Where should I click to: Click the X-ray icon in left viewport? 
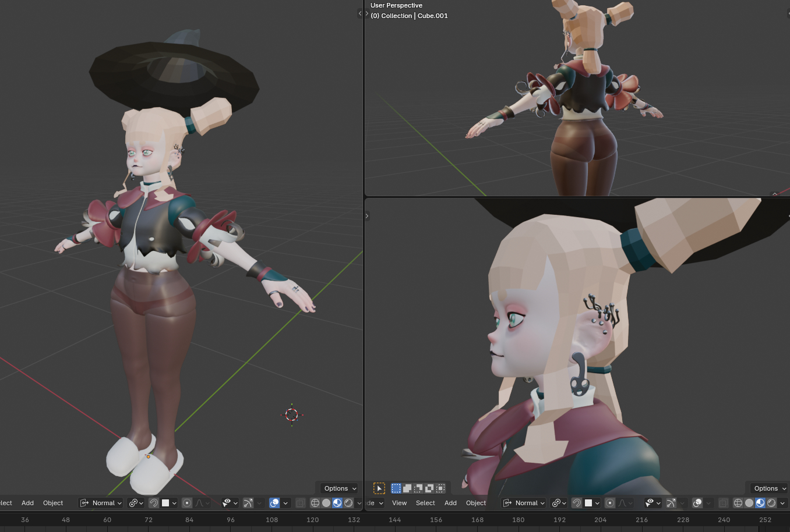(x=301, y=503)
